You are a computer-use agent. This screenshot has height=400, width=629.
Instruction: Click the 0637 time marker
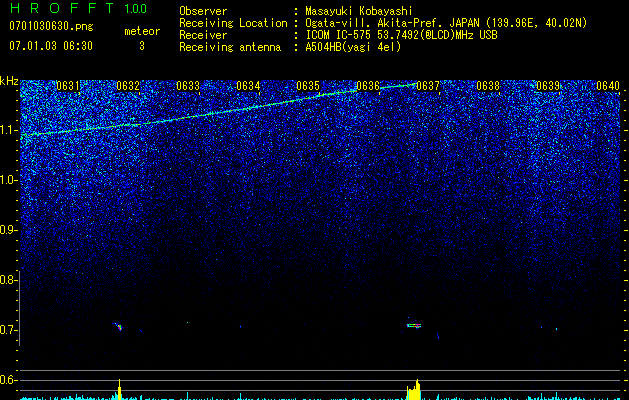click(428, 86)
